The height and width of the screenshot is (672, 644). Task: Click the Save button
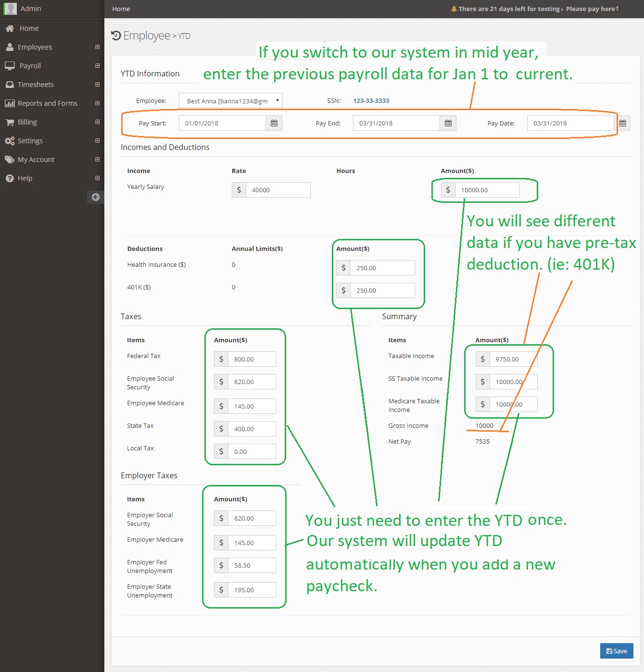point(617,651)
